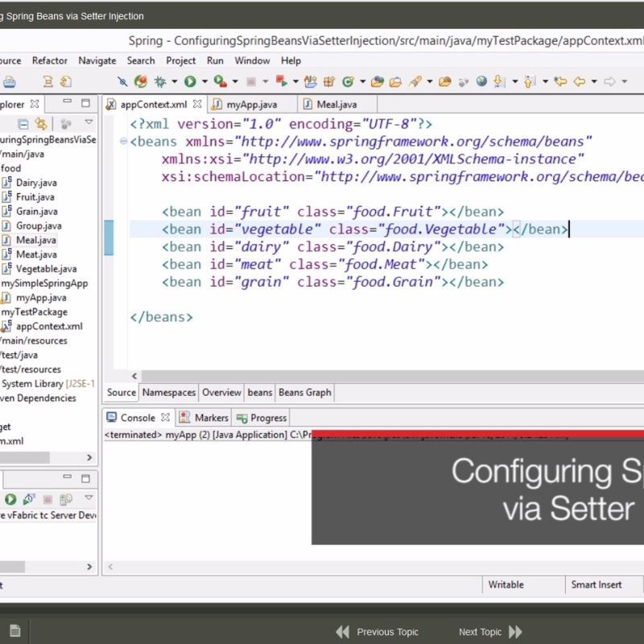Open the Navigate menu

pos(97,61)
